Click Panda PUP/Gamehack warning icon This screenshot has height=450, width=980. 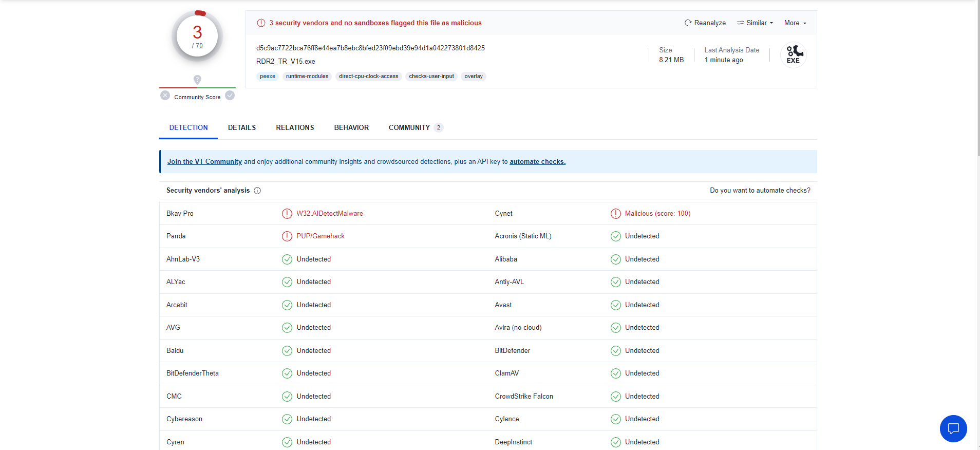(287, 236)
